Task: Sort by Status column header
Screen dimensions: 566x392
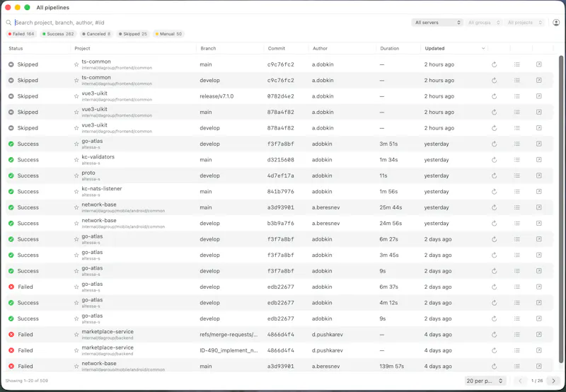Action: pos(16,48)
